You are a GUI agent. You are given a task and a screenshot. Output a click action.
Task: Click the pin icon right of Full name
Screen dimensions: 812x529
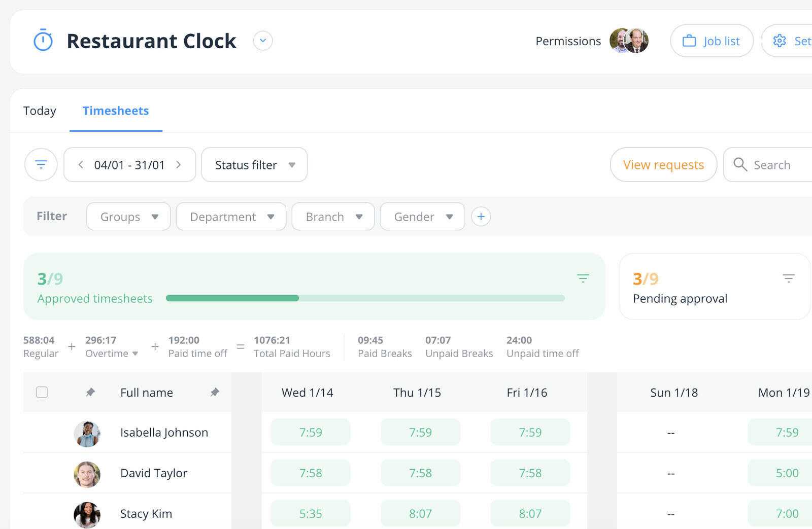215,392
